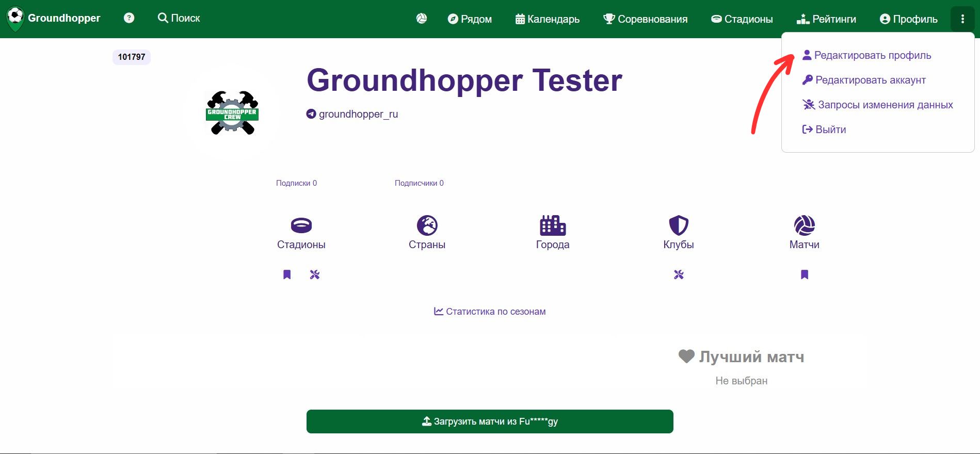Screen dimensions: 980x454
Task: Select the tools icon under Клубы
Action: pyautogui.click(x=679, y=274)
